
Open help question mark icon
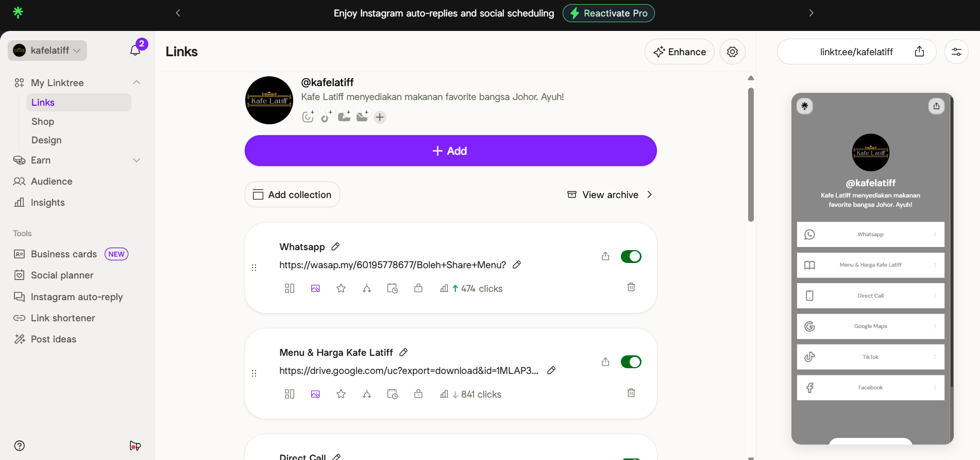click(20, 446)
